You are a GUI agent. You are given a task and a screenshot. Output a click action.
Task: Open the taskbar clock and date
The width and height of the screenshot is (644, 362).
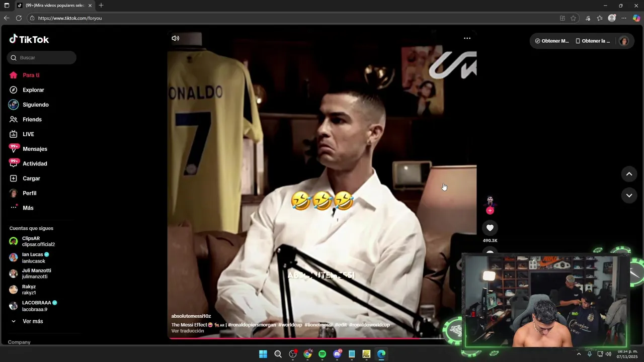[627, 354]
